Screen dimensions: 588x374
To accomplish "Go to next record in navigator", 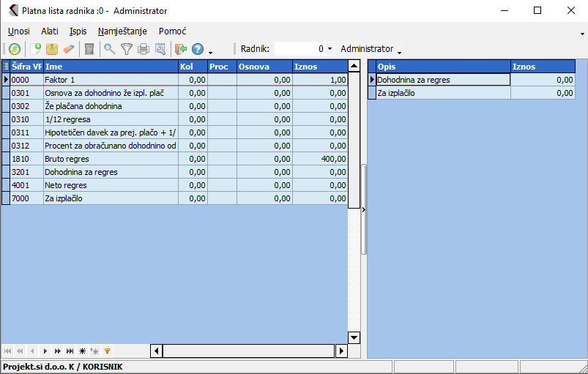I will tap(45, 351).
